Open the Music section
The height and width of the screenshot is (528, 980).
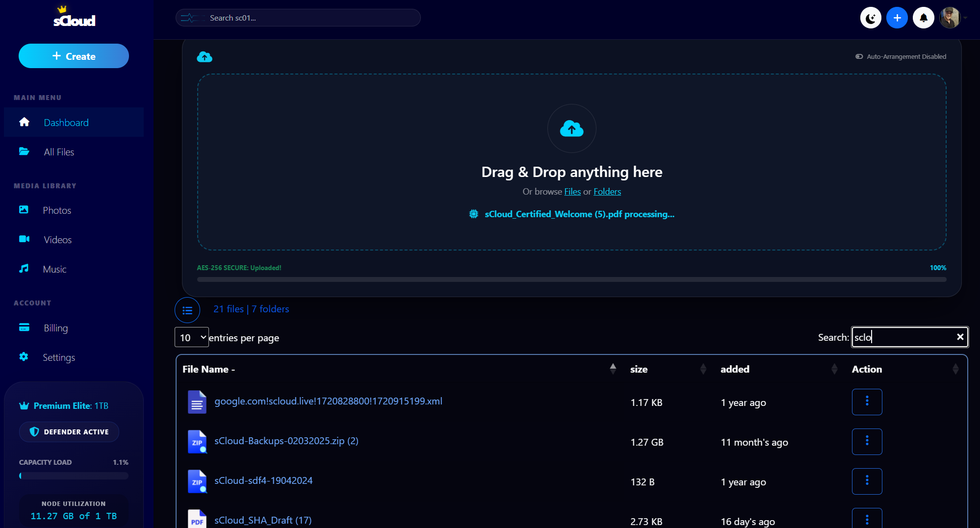click(x=54, y=269)
